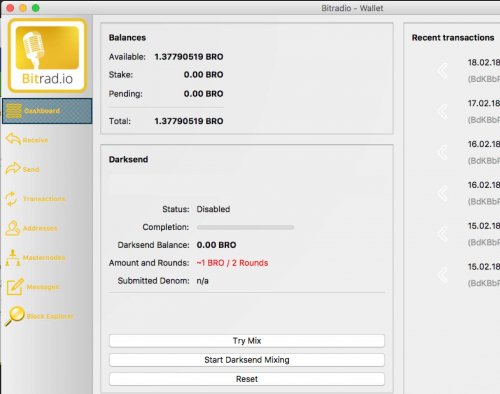The width and height of the screenshot is (500, 394).
Task: Click the green zoom window button
Action: [x=36, y=8]
